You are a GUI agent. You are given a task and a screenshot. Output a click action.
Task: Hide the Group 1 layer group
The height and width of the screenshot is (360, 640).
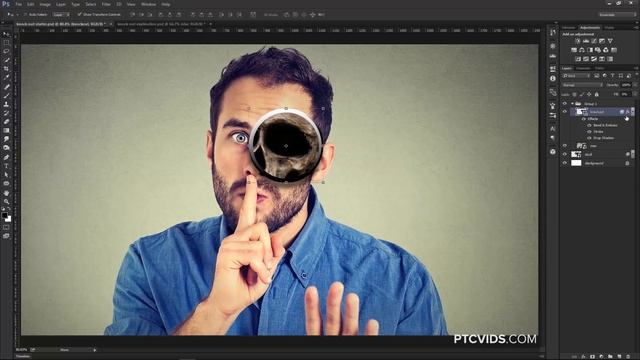[564, 103]
